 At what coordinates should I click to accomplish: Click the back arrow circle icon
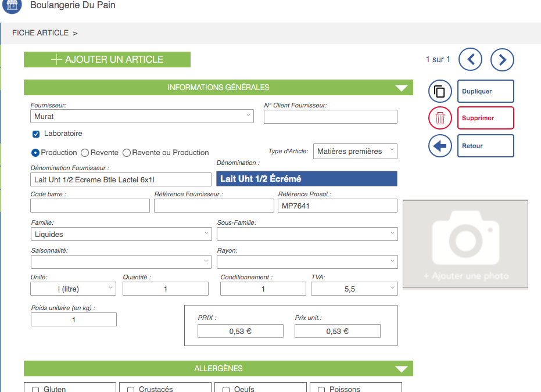pyautogui.click(x=440, y=146)
